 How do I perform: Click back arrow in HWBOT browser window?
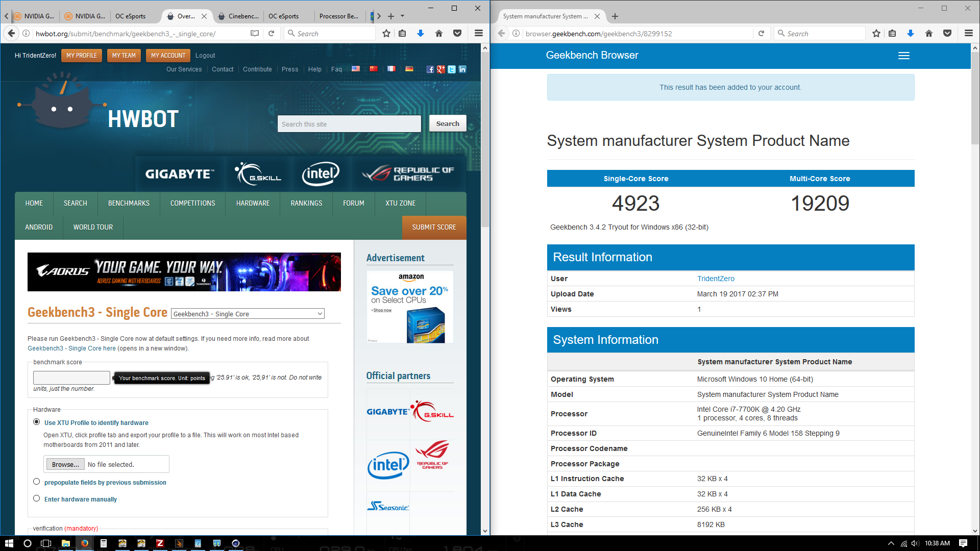(11, 33)
